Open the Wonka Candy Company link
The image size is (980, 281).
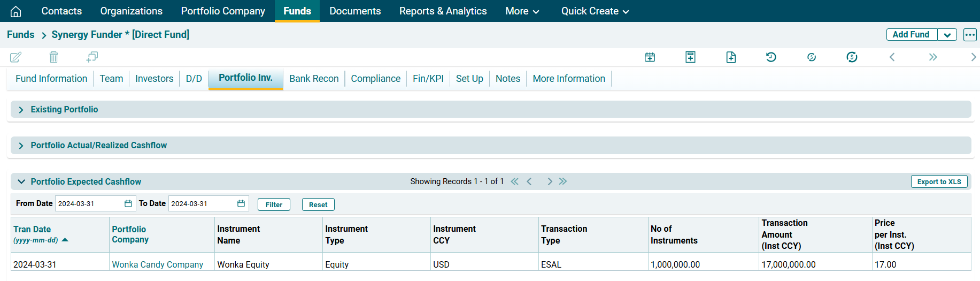coord(157,264)
